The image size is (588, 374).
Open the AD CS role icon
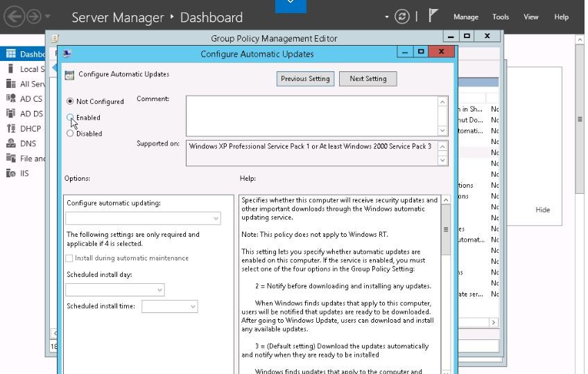11,98
